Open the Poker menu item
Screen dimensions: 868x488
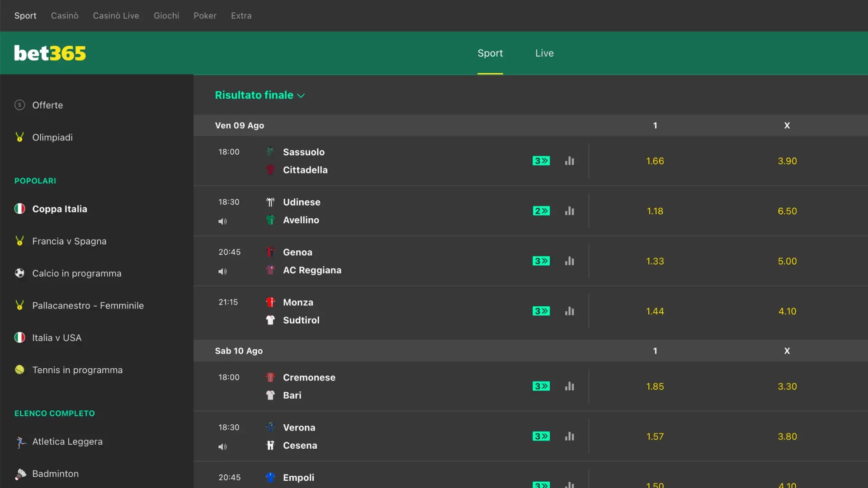pyautogui.click(x=205, y=15)
